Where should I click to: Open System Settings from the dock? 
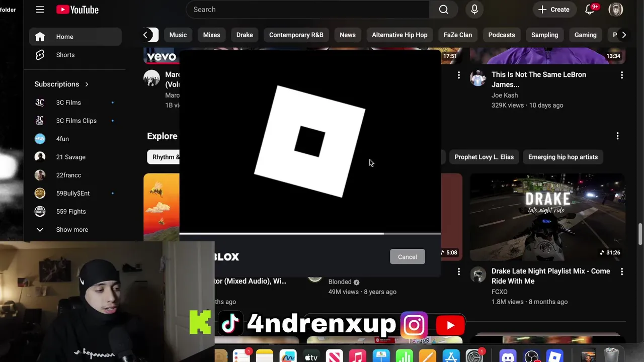(x=474, y=356)
